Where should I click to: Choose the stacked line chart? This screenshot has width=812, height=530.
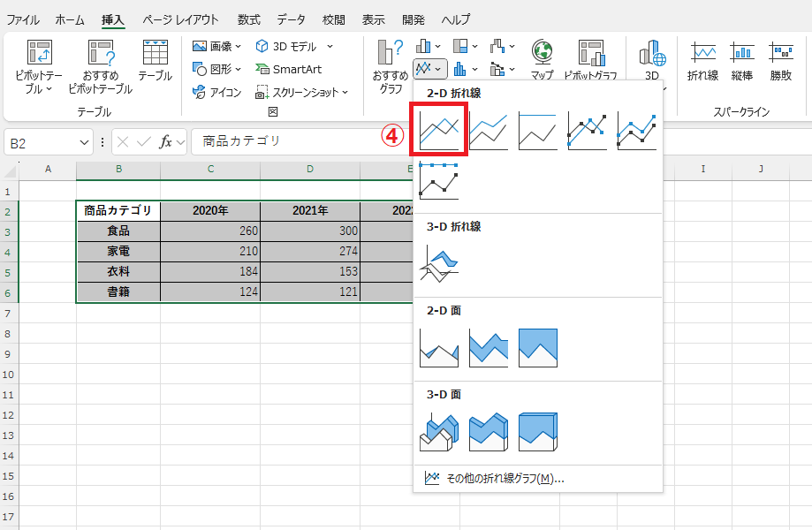(489, 132)
